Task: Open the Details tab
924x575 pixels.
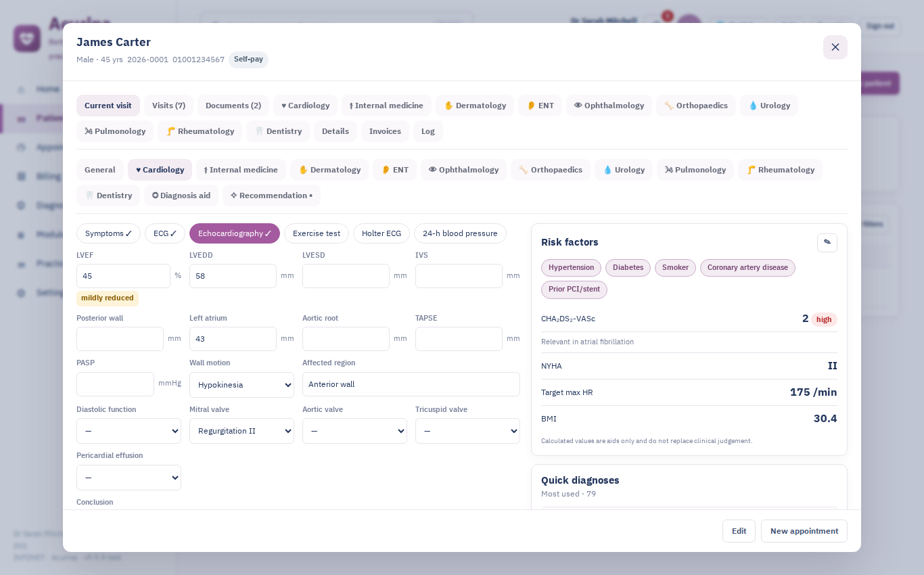Action: 336,131
